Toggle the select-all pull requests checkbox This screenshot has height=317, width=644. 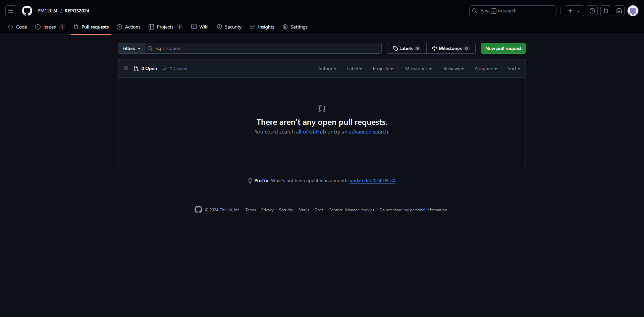[x=126, y=68]
